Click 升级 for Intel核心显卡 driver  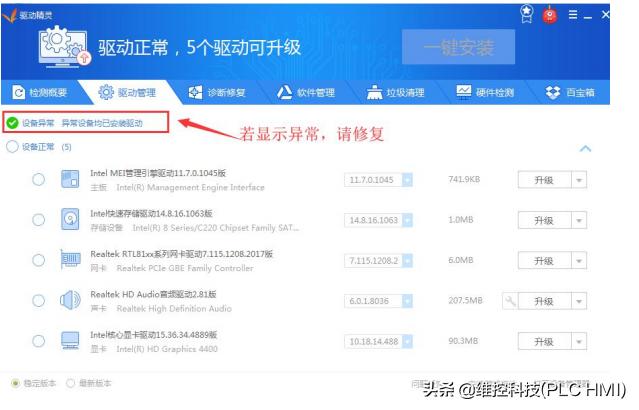tap(544, 342)
